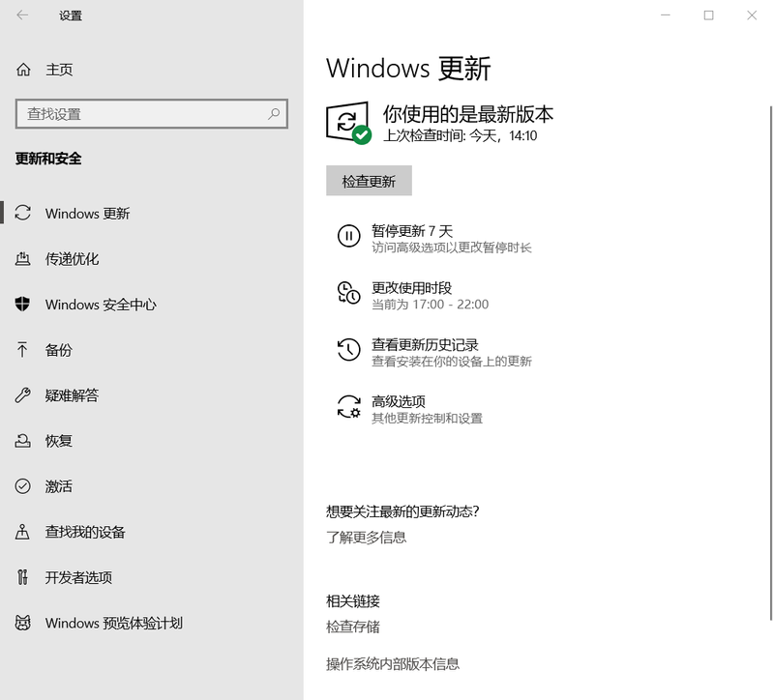Image resolution: width=774 pixels, height=700 pixels.
Task: Click 访问高级选项以更改暂停时长 description
Action: tap(451, 248)
